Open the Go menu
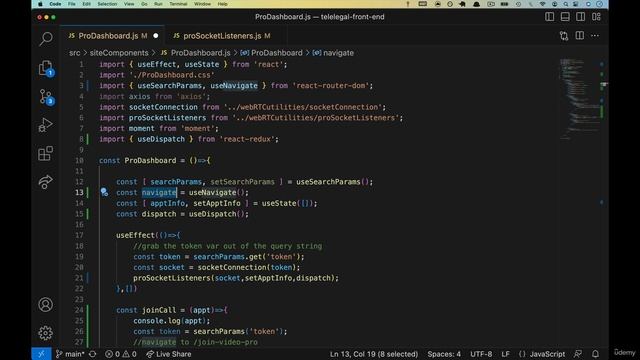The image size is (640, 360). pyautogui.click(x=144, y=4)
